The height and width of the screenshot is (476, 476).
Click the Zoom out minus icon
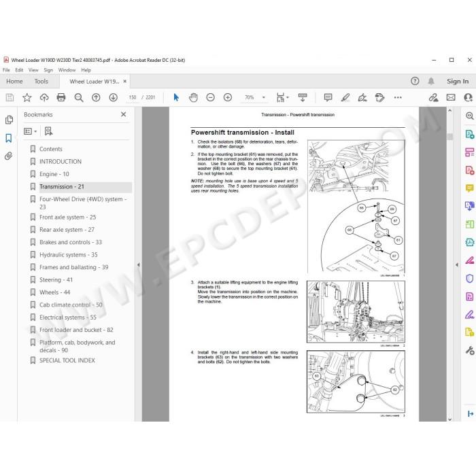210,97
